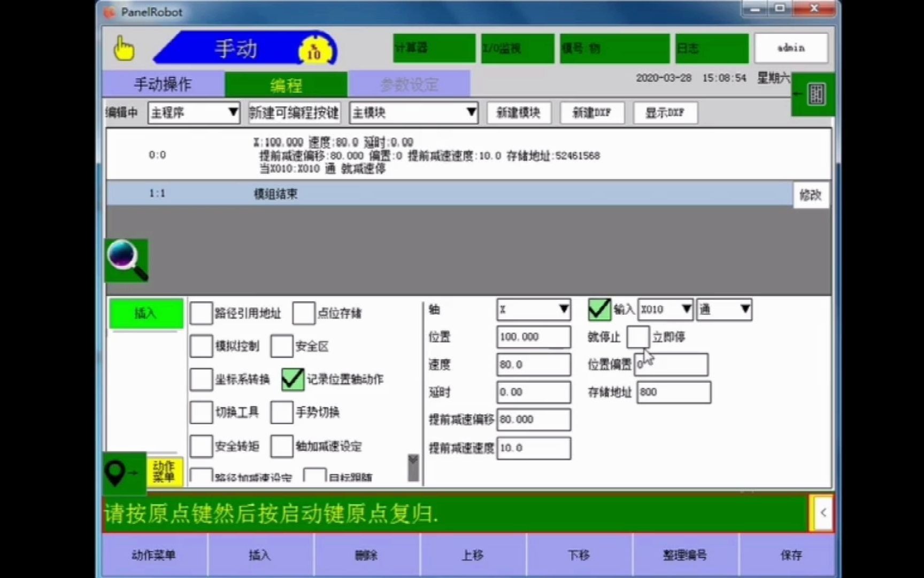
Task: Toggle 坐标系转换 checkbox
Action: click(x=201, y=379)
